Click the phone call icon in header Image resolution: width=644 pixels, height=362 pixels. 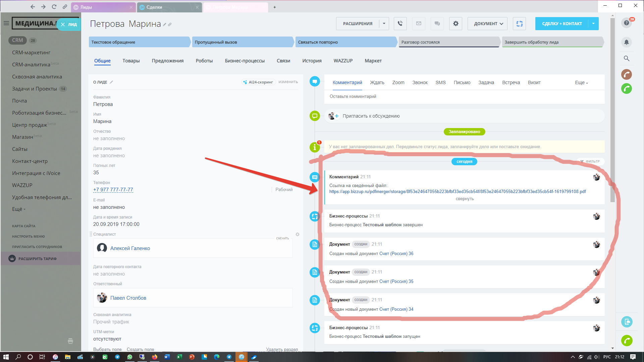pos(400,23)
